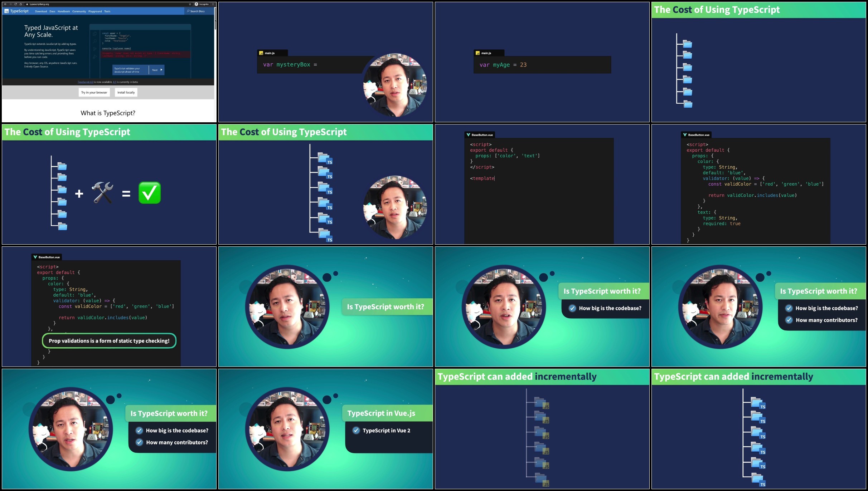This screenshot has width=868, height=491.
Task: Click the TypeScript wordmark in the header
Action: pos(19,11)
